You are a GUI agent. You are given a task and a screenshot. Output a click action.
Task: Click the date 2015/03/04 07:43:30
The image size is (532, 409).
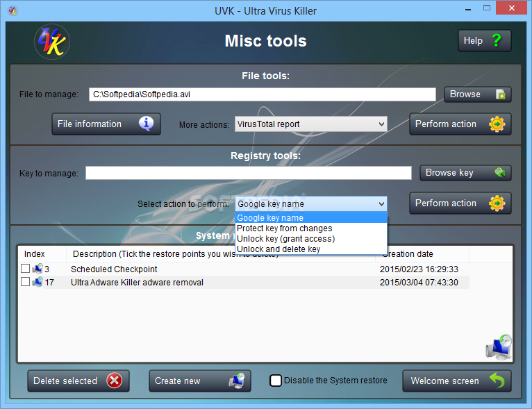(419, 282)
